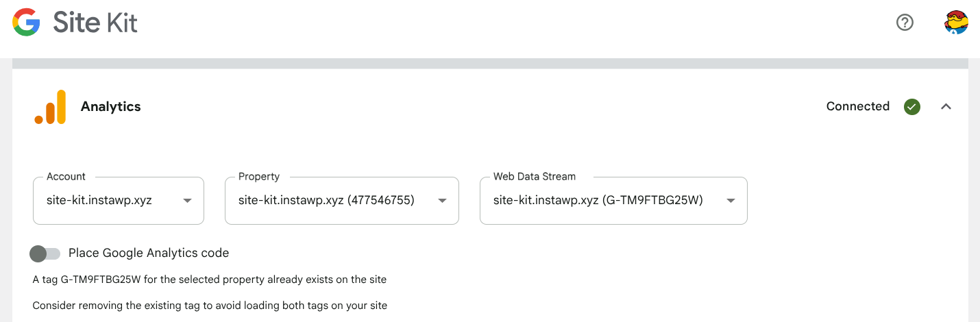
Task: Open the Web Data Stream dropdown
Action: click(x=603, y=201)
